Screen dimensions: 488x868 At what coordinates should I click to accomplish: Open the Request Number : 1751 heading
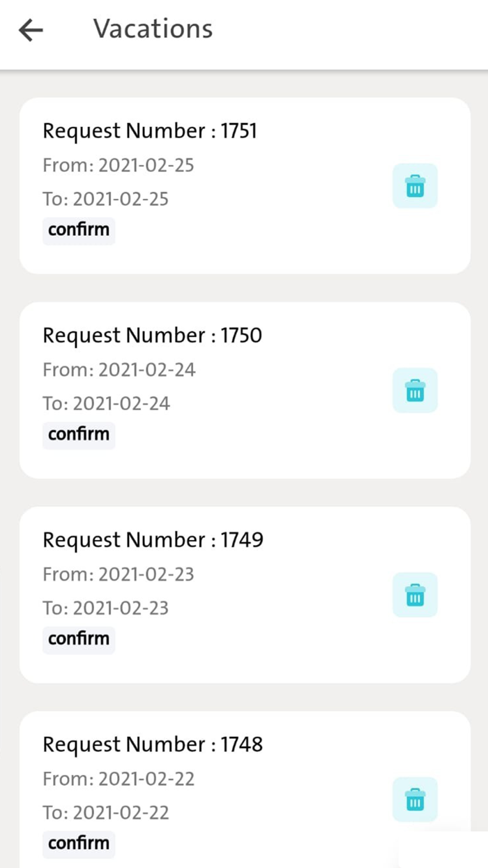[x=150, y=130]
